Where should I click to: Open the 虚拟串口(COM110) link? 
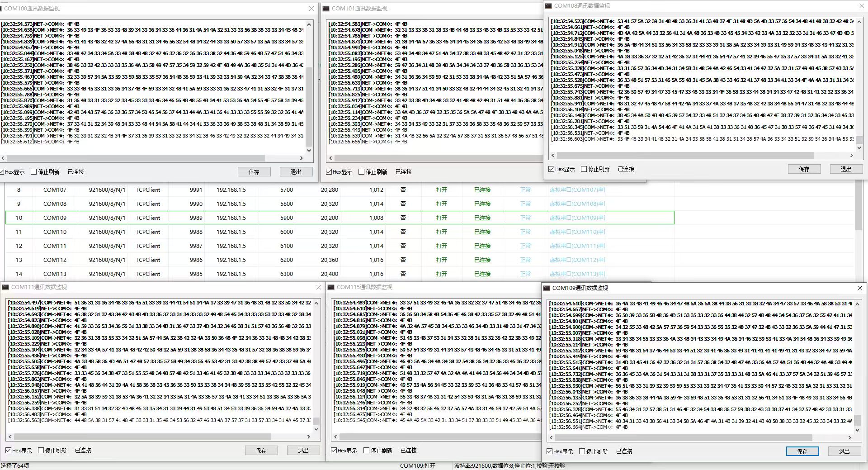[x=576, y=232]
